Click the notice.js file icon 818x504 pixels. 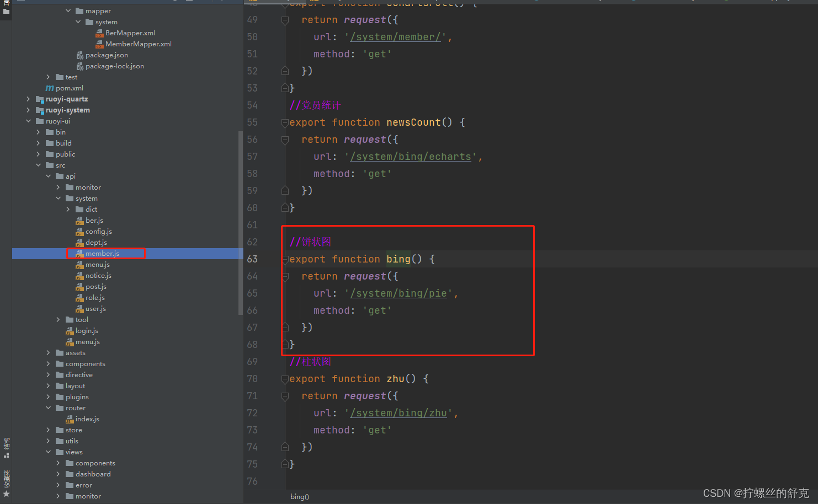[79, 276]
